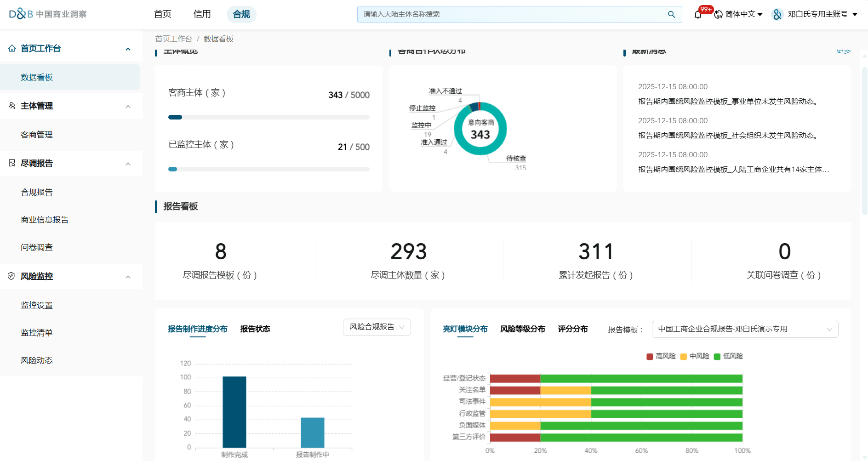Click the user account avatar icon
868x461 pixels.
click(777, 15)
